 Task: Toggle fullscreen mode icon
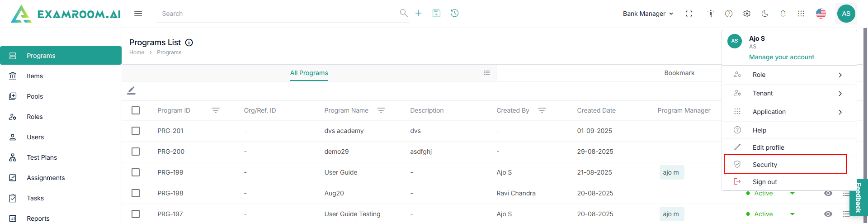689,14
